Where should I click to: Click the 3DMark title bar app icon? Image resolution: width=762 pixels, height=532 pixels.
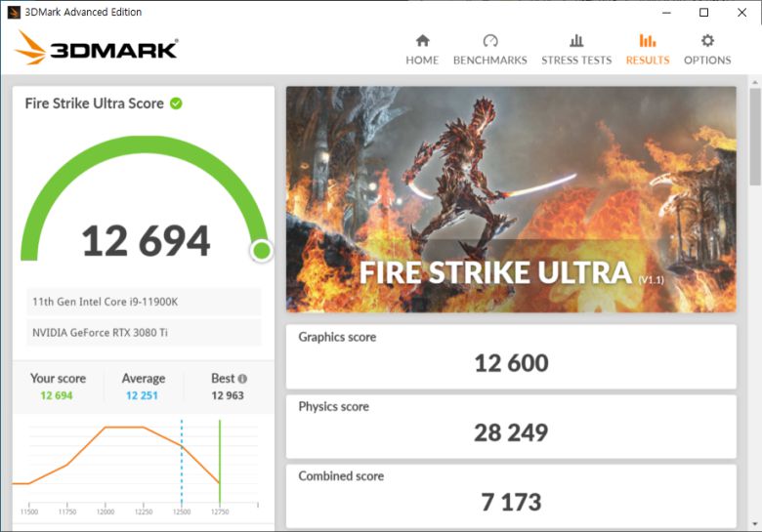12,12
